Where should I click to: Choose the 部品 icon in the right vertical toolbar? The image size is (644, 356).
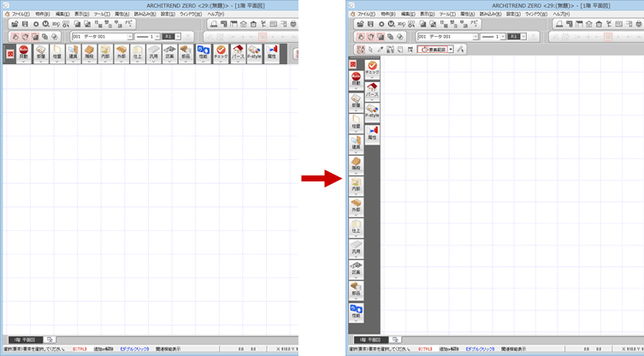355,291
